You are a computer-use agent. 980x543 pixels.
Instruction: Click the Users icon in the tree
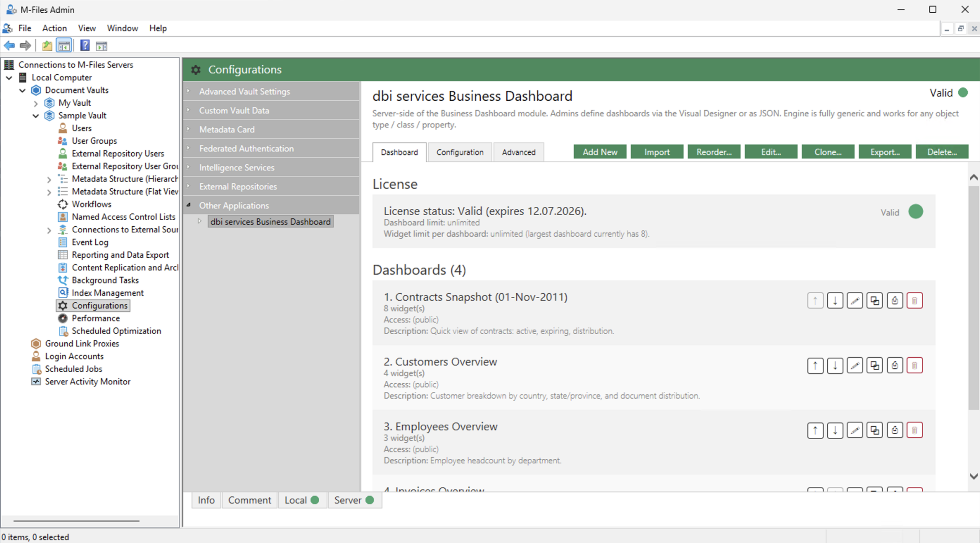[x=63, y=128]
